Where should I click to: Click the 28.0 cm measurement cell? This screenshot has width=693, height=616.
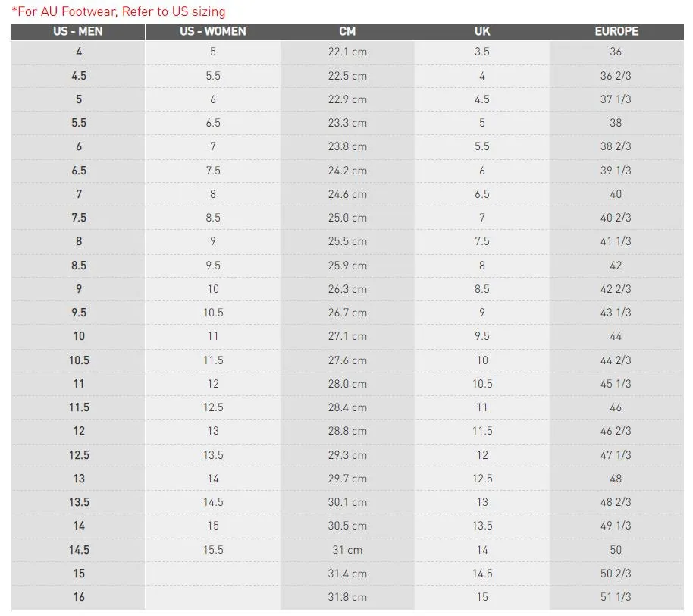coord(347,384)
